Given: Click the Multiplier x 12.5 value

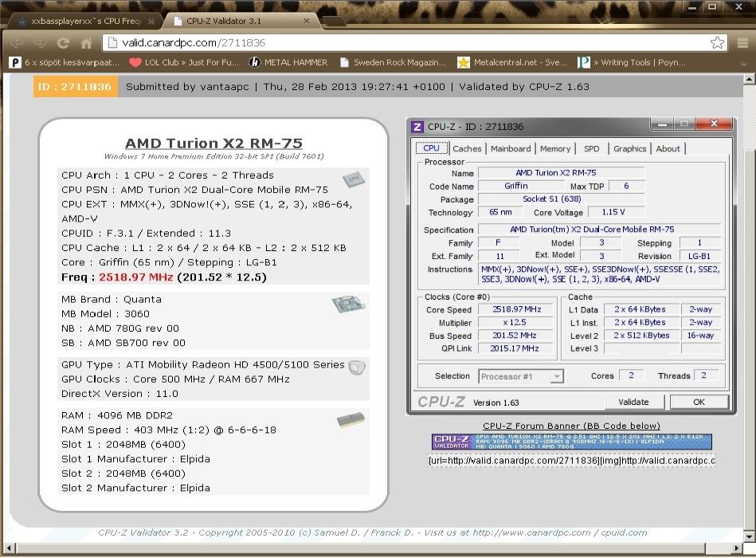Looking at the screenshot, I should pos(516,322).
